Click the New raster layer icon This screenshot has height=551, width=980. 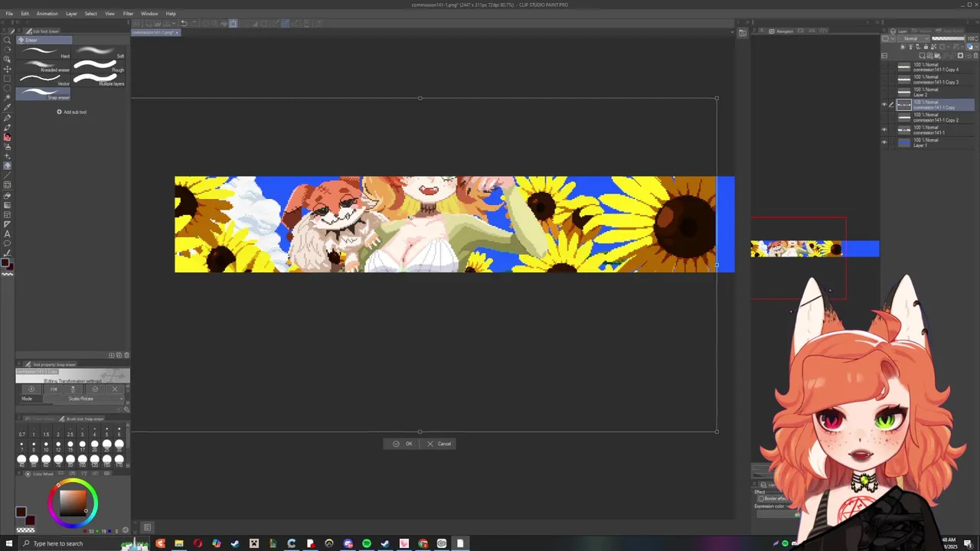(x=922, y=55)
